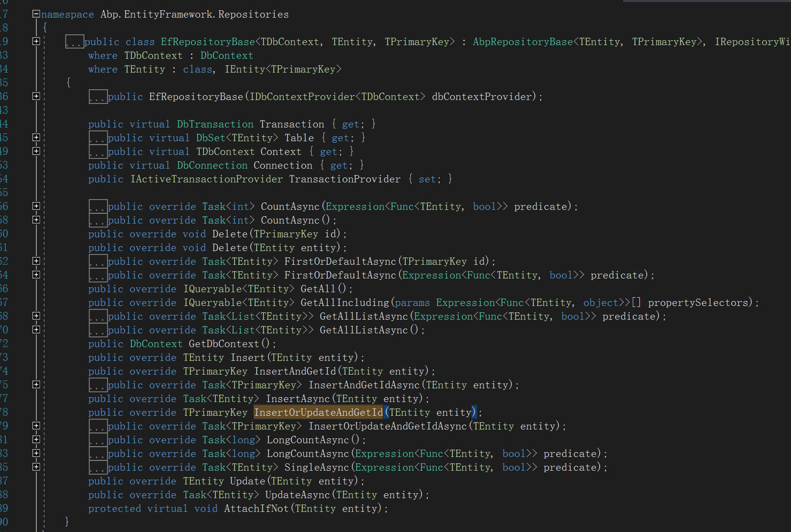Viewport: 791px width, 532px height.
Task: Click 'IActiveTransactionProvider' type name
Action: (x=207, y=179)
